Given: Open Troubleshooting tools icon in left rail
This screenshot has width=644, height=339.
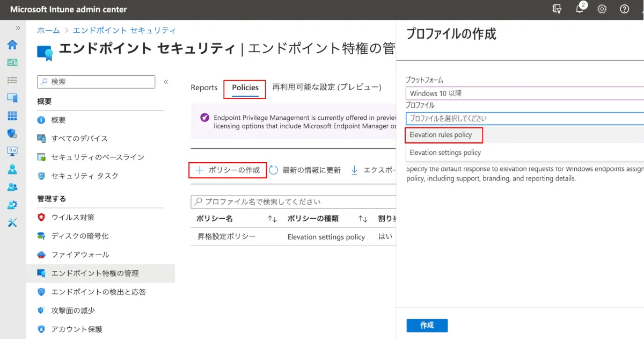Looking at the screenshot, I should click(12, 222).
